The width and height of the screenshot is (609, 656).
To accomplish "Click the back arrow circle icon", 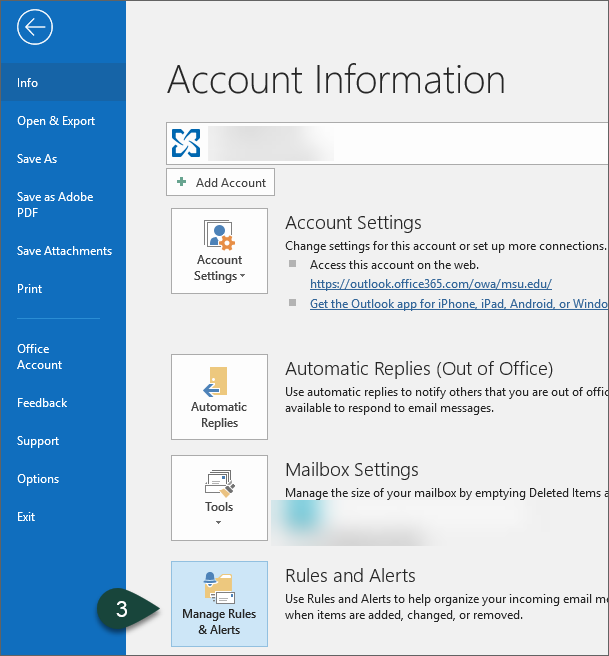I will click(34, 29).
